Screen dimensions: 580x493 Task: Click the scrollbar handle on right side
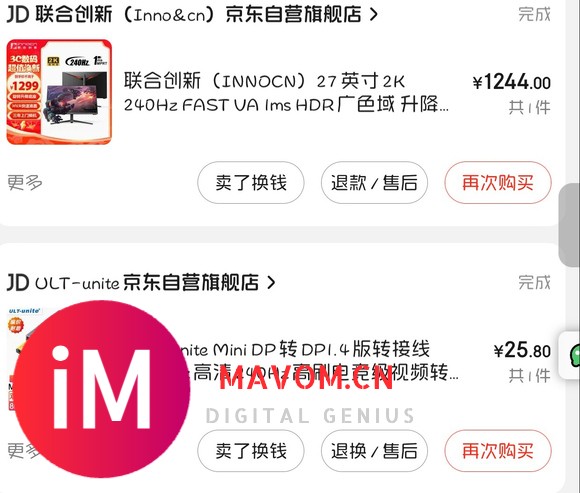569,225
